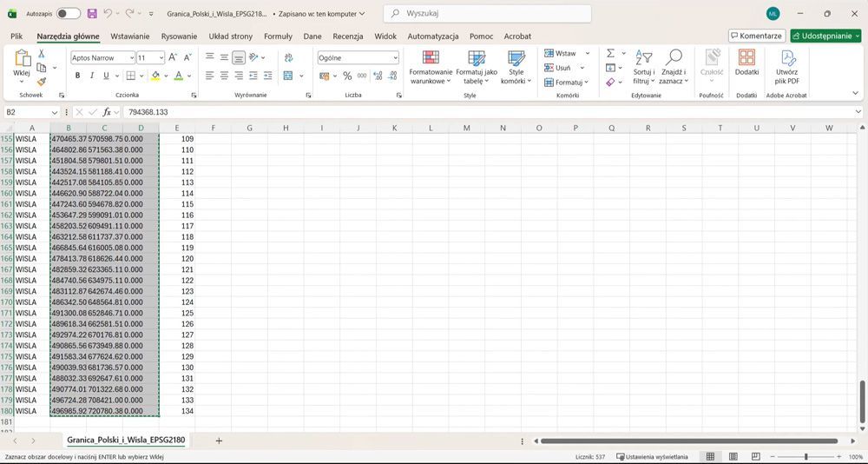Viewport: 868px width, 464px height.
Task: Apply percent style format
Action: (x=347, y=76)
